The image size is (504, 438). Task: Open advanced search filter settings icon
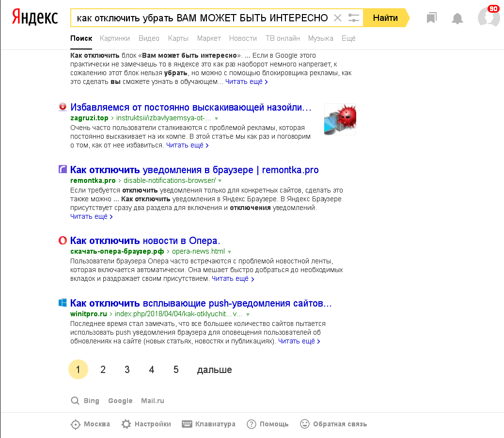(354, 17)
